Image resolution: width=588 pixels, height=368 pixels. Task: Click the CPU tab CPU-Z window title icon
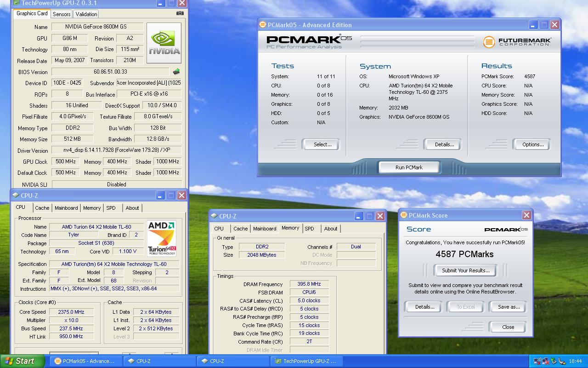[16, 195]
